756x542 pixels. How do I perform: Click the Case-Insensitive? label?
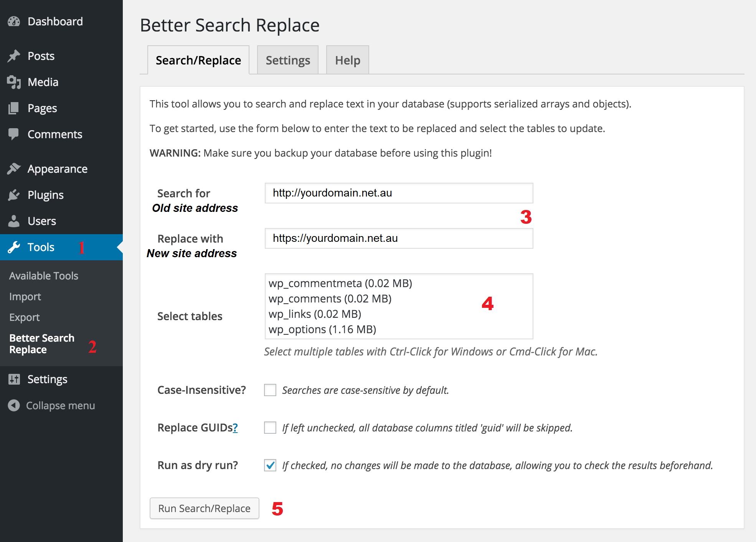coord(202,390)
